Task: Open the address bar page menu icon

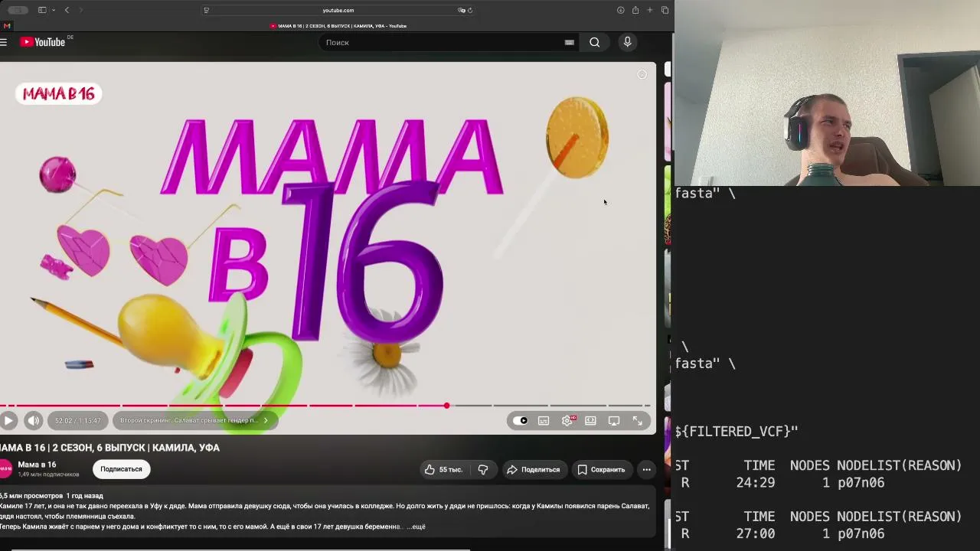Action: [206, 10]
